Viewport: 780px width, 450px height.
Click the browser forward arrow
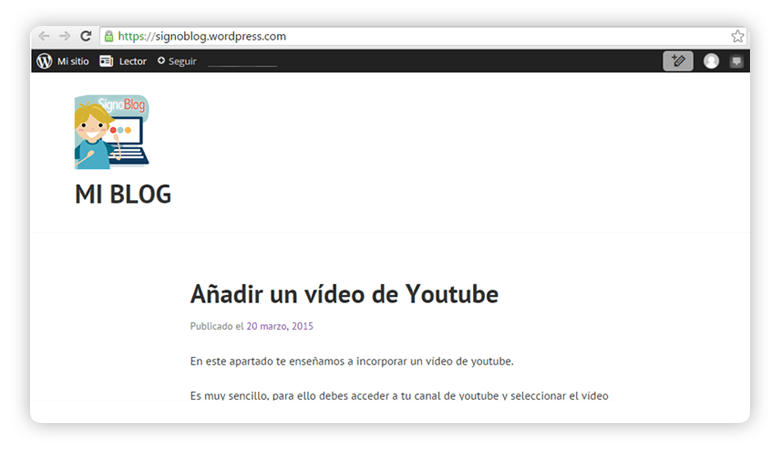pyautogui.click(x=65, y=36)
